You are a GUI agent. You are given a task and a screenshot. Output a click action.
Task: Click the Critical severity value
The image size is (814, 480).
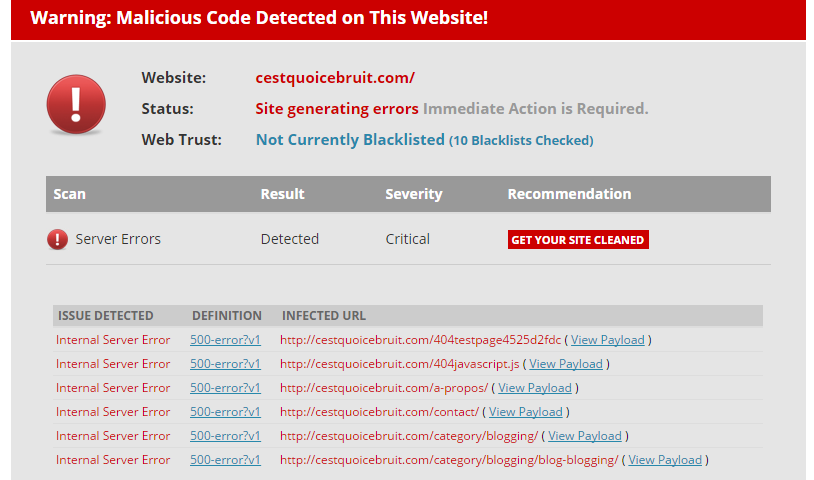coord(408,239)
